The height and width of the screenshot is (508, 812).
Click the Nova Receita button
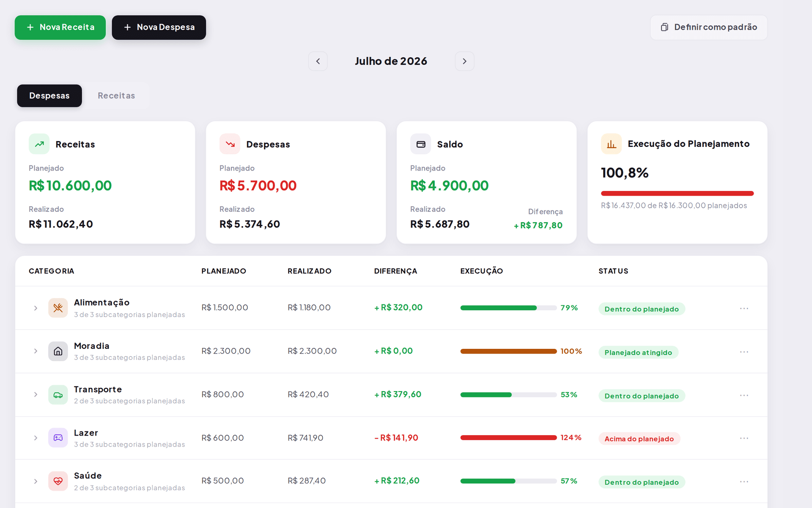(60, 28)
